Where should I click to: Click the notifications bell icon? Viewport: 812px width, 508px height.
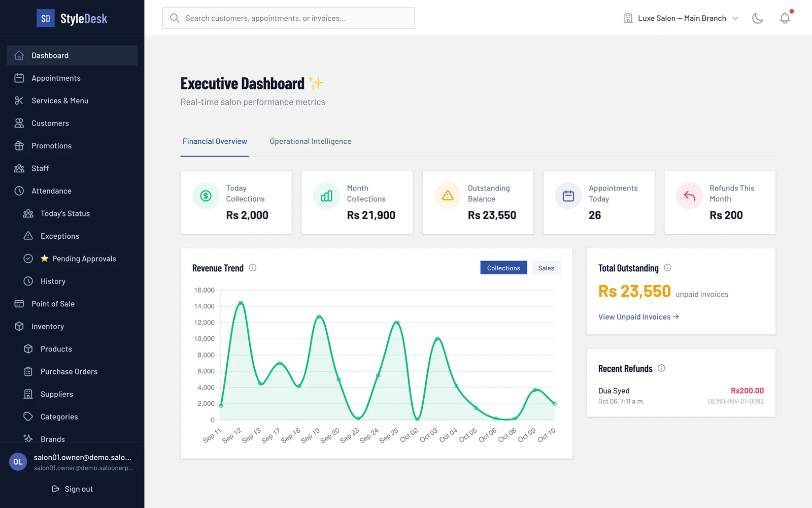click(785, 18)
